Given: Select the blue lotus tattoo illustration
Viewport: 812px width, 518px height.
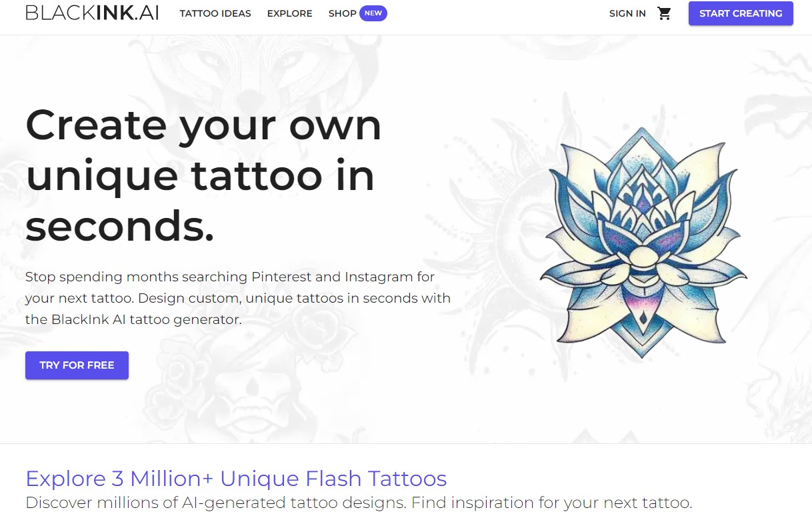Looking at the screenshot, I should click(643, 243).
